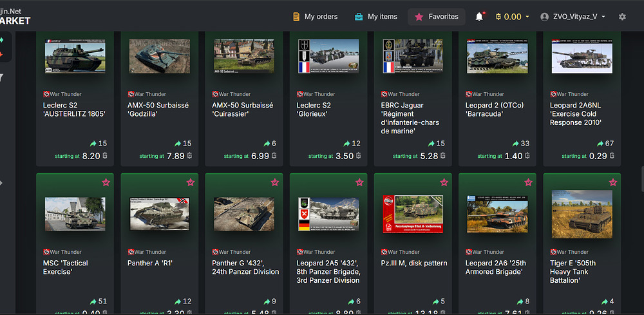Open the My orders tab

[x=315, y=17]
